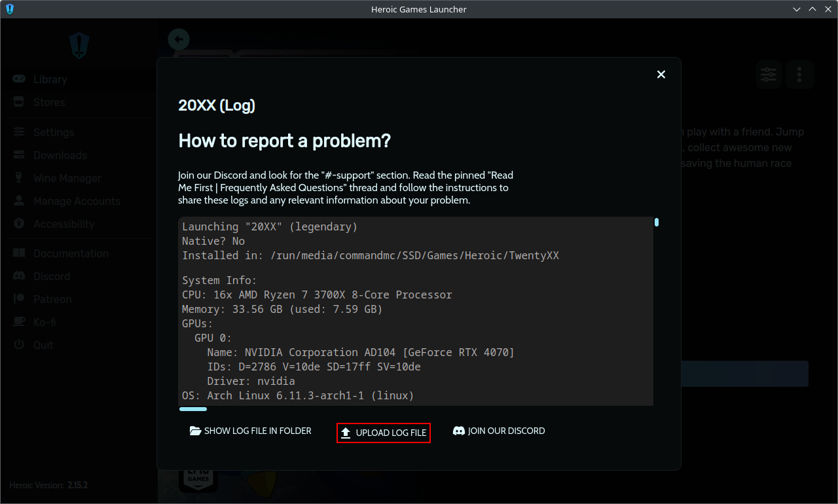
Task: Maximize the Heroic Games Launcher window
Action: (x=812, y=9)
